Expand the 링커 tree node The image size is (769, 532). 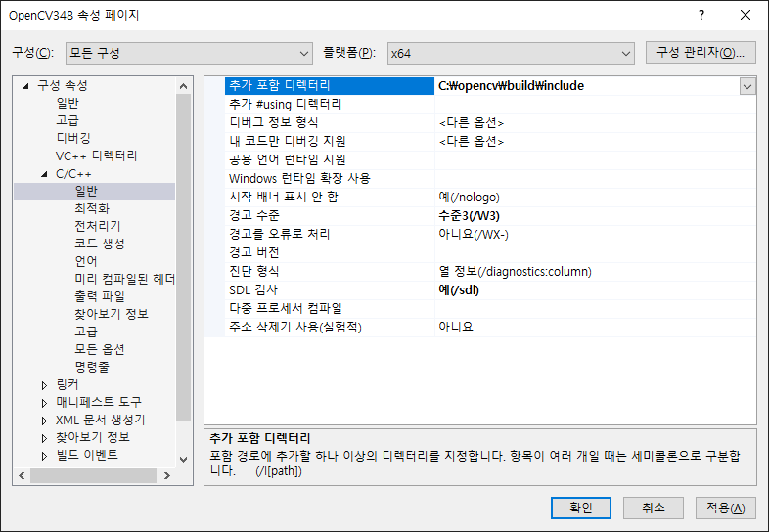tap(44, 385)
